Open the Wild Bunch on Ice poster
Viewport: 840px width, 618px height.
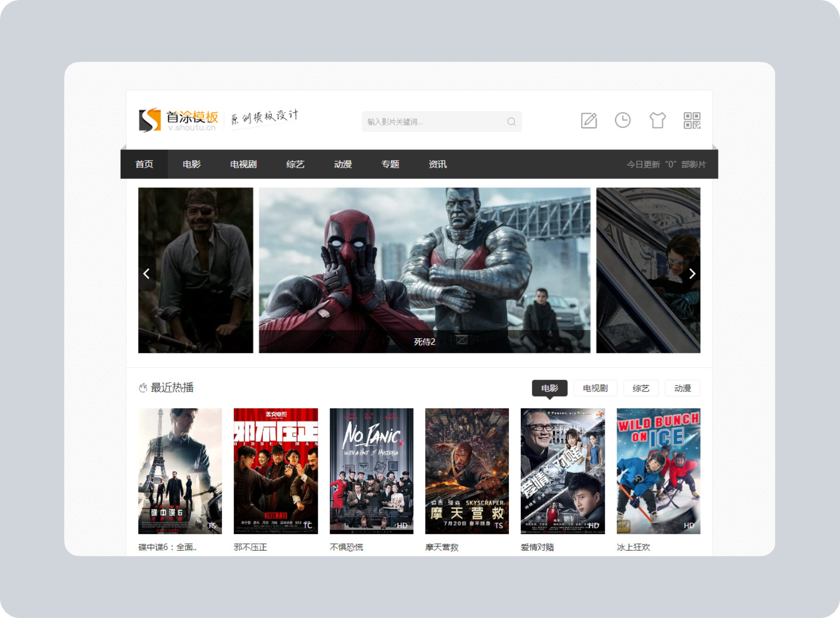(x=659, y=471)
